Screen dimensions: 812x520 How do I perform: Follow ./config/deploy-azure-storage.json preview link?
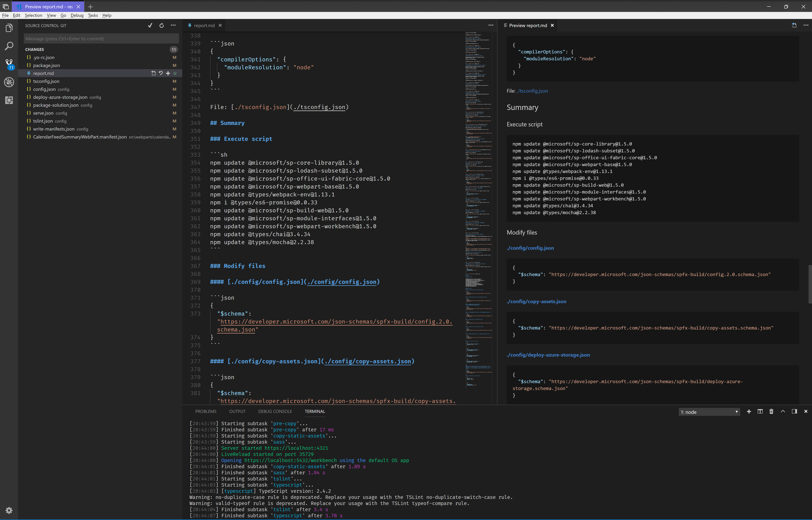coord(548,355)
